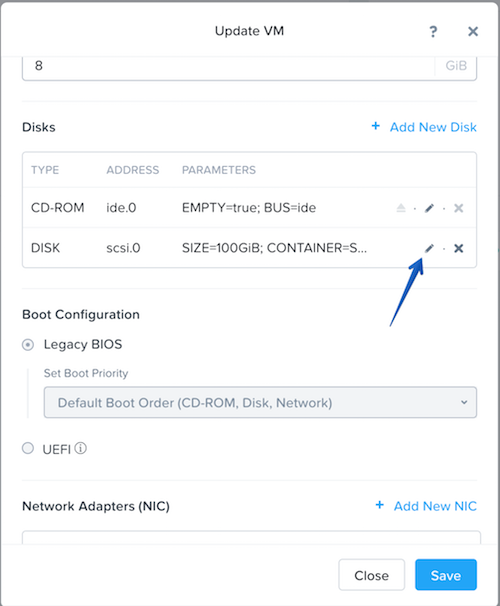Image resolution: width=500 pixels, height=606 pixels.
Task: Select the DISK scsi.0 table row
Action: 249,248
